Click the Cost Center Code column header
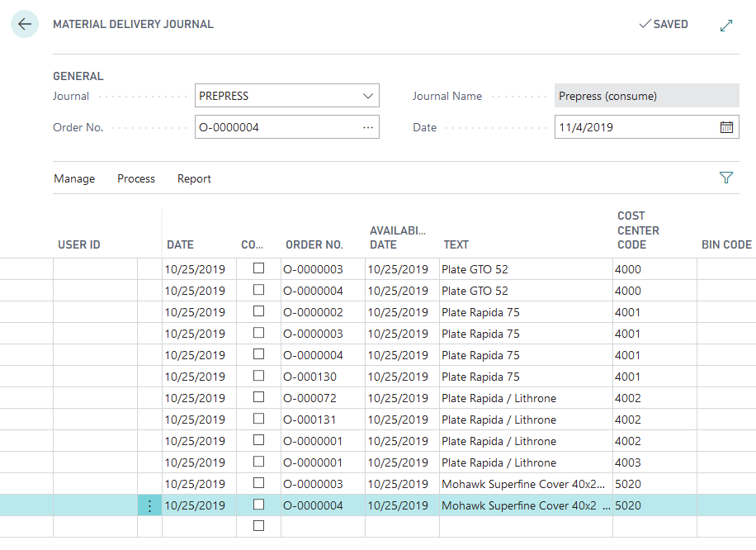Image resolution: width=756 pixels, height=550 pixels. coord(638,230)
